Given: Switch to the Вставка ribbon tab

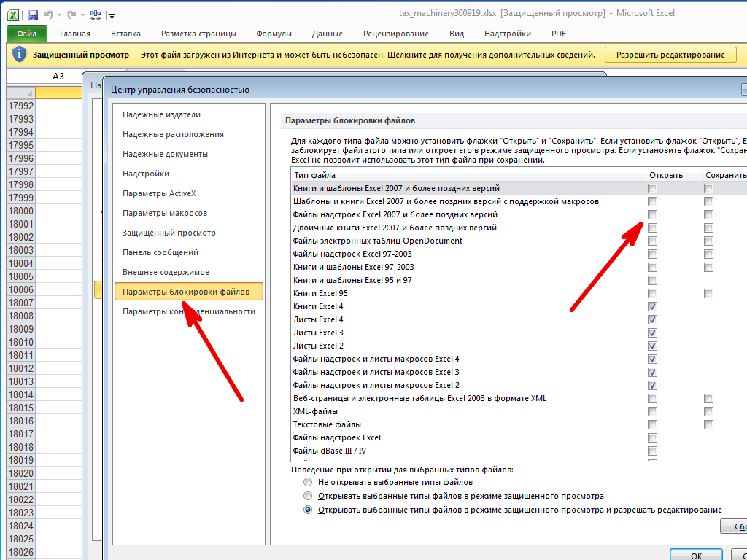Looking at the screenshot, I should (x=125, y=34).
